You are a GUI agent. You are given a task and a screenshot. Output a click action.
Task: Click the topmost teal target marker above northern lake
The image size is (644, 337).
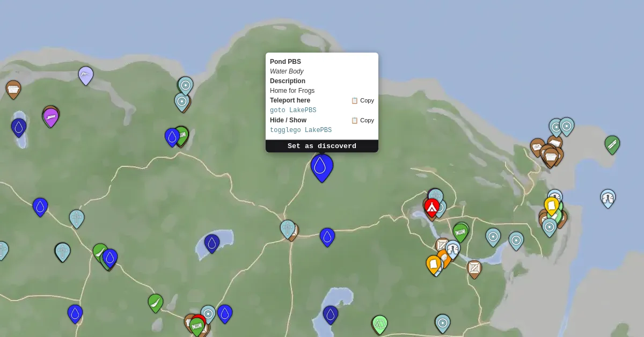pos(186,85)
